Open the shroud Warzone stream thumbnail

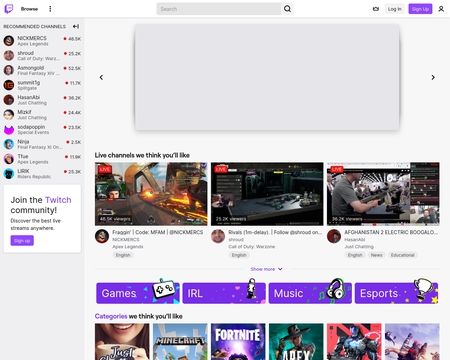[x=267, y=194]
